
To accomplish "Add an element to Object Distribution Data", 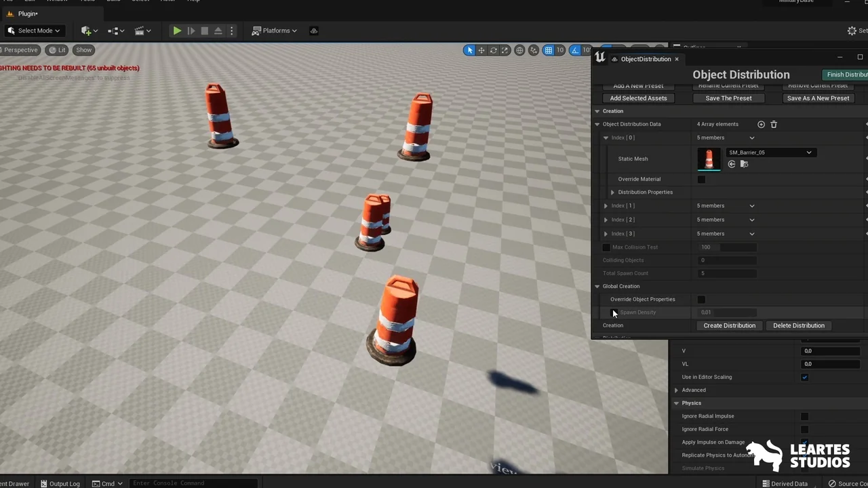I will point(761,124).
